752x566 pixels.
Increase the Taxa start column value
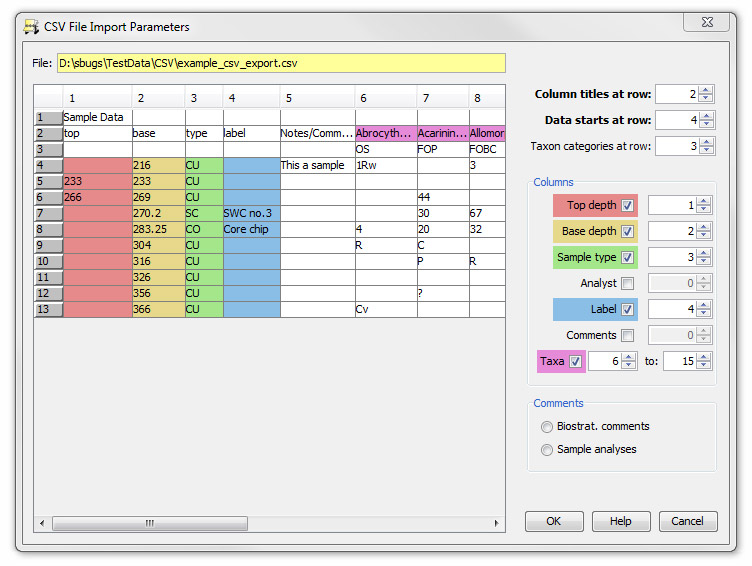click(x=629, y=357)
